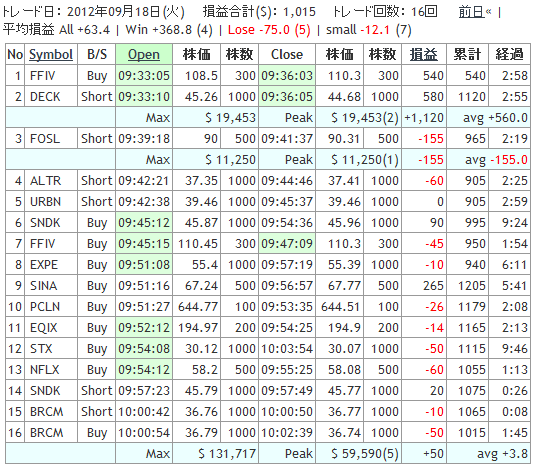Click open time 09:45:12 cell

[x=144, y=223]
